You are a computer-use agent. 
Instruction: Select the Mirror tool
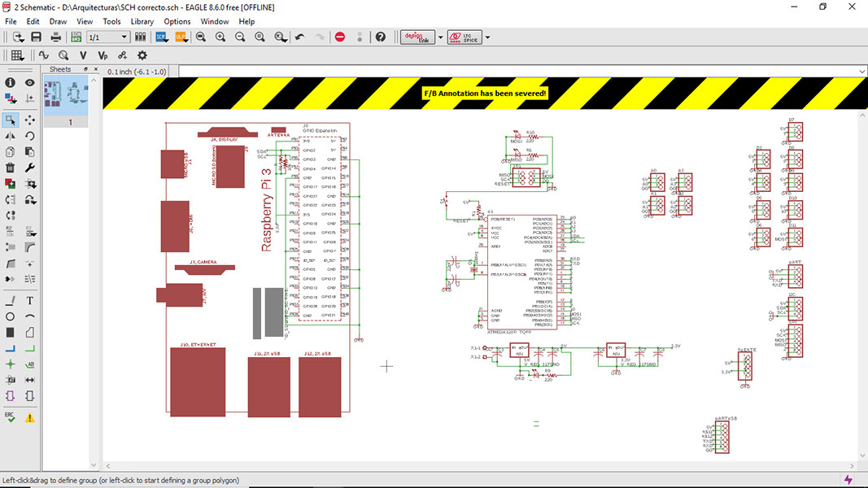(x=10, y=136)
